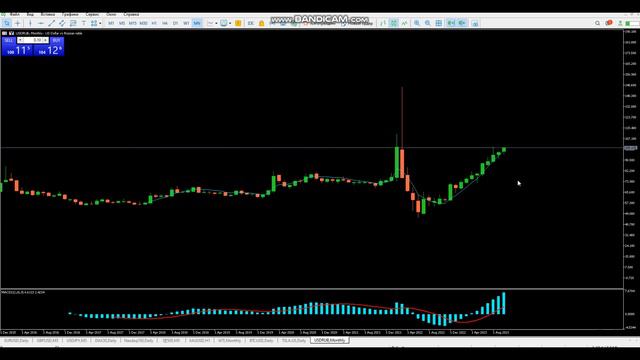This screenshot has width=640, height=360.
Task: Click the screenshot icon in toolbar
Action: click(x=475, y=23)
